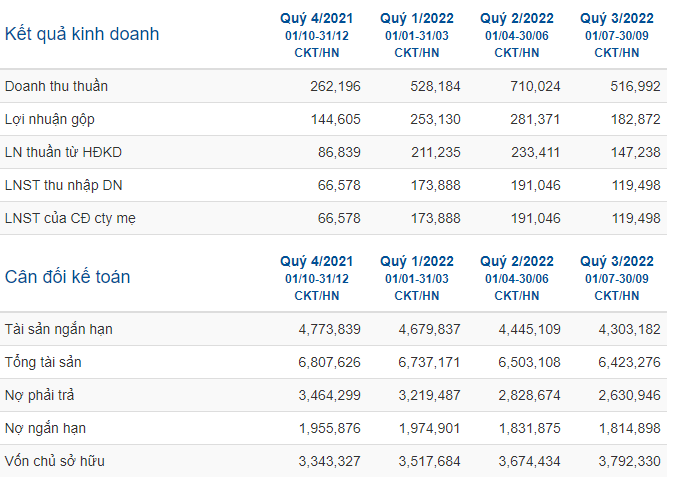This screenshot has height=477, width=675.
Task: Click the Lợi nhuận gộp row label
Action: [50, 119]
